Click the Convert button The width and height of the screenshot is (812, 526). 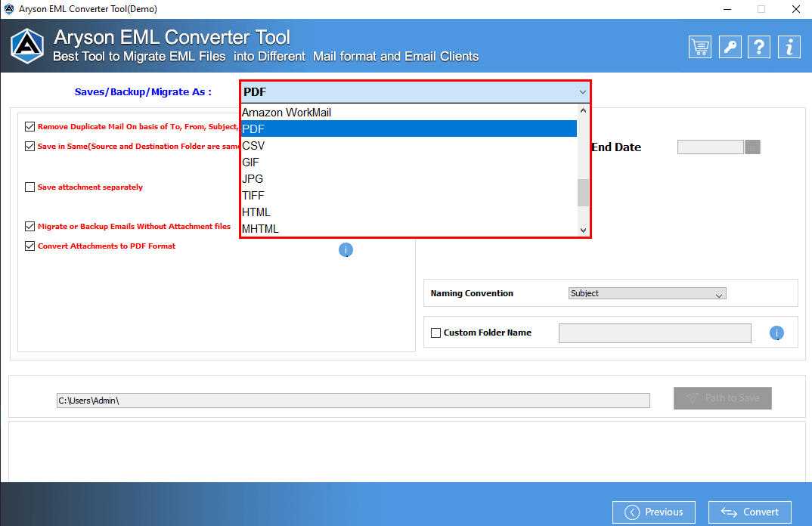[750, 512]
